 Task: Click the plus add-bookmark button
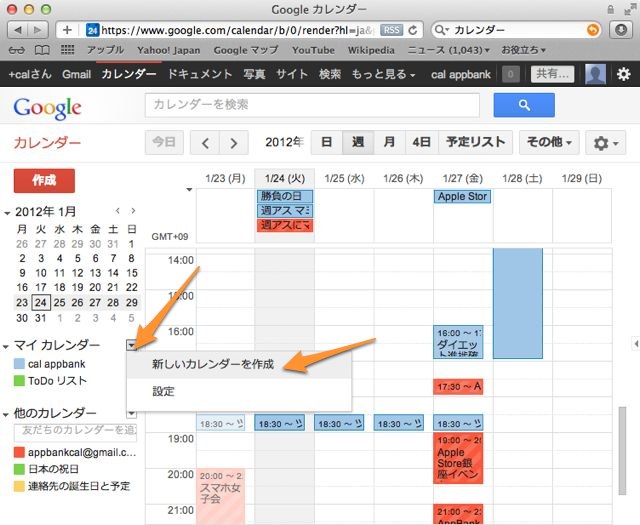point(67,30)
